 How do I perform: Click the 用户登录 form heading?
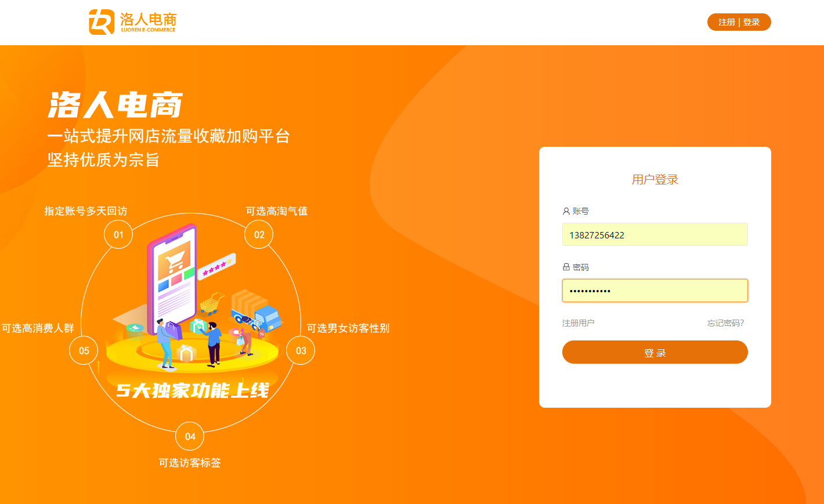pyautogui.click(x=655, y=179)
